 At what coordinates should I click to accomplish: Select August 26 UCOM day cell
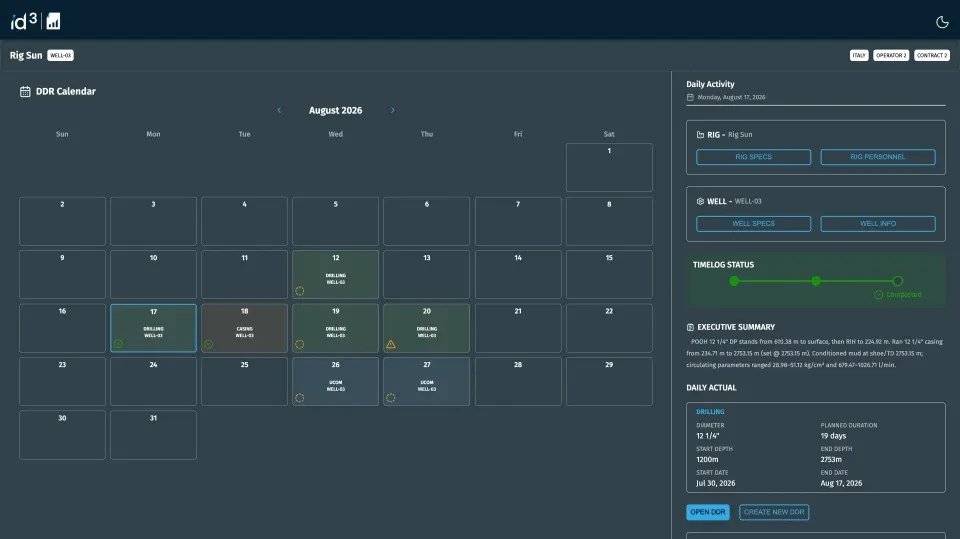tap(336, 382)
